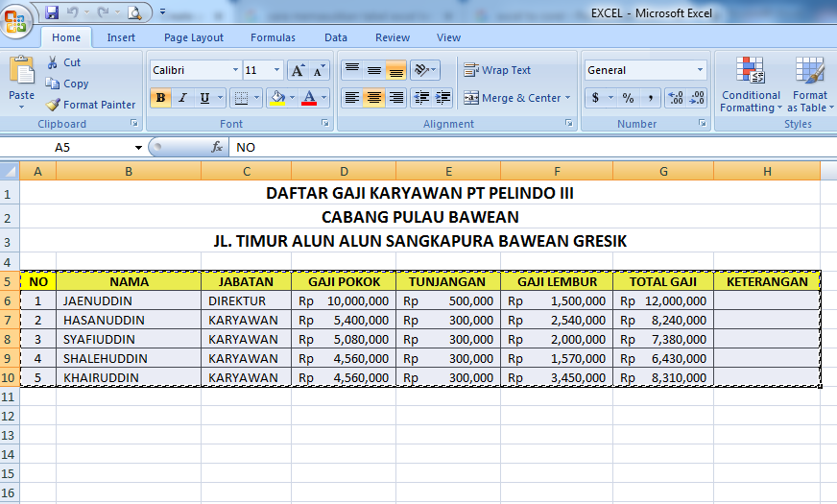Increase font size with Grow Font
The width and height of the screenshot is (837, 504).
(x=298, y=70)
